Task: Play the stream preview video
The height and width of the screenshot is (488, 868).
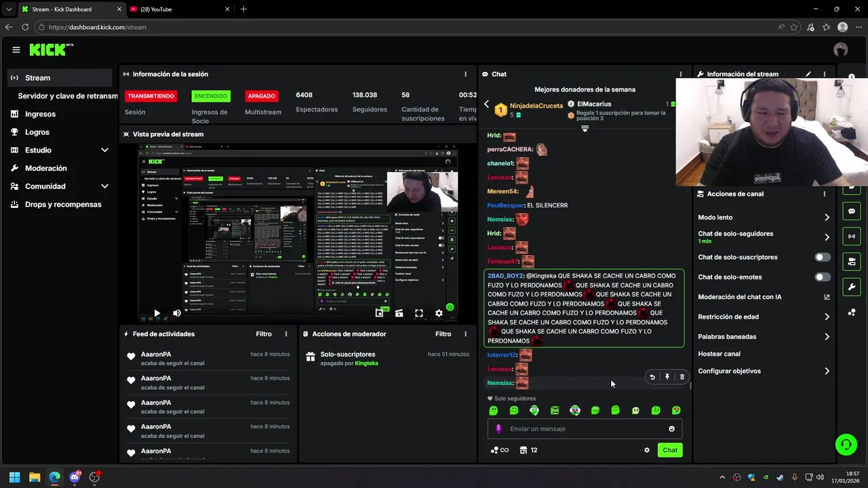Action: point(157,313)
